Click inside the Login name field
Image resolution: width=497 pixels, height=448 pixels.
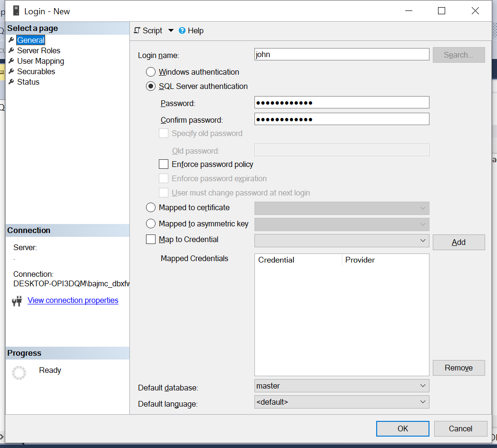(x=341, y=54)
